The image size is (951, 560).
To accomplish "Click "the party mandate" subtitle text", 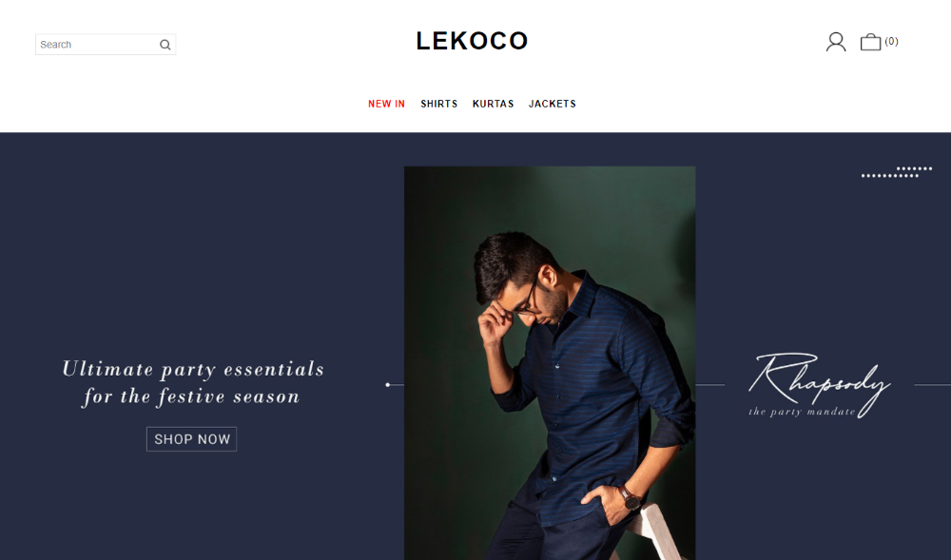I will click(801, 412).
